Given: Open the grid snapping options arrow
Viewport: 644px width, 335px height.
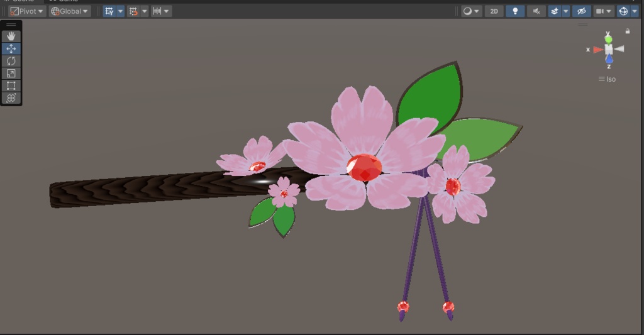Looking at the screenshot, I should 145,11.
